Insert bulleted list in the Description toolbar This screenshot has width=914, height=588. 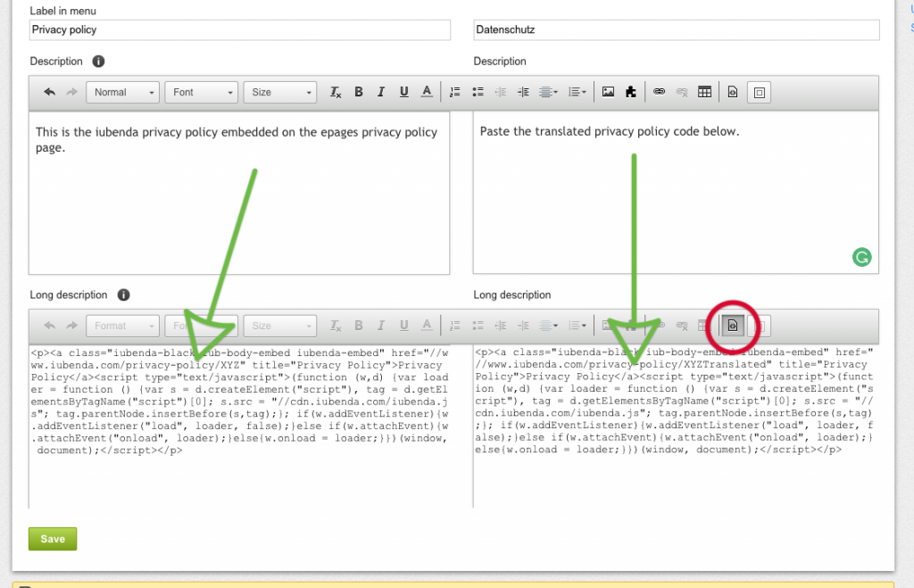coord(478,92)
